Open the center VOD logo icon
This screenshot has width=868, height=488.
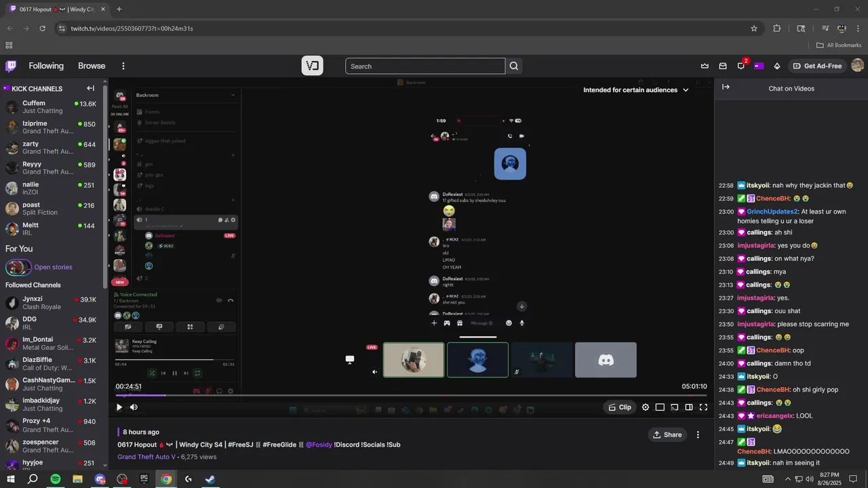coord(312,66)
